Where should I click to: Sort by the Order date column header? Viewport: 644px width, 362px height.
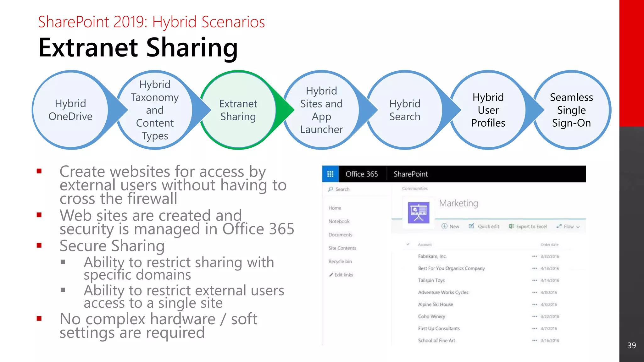point(550,244)
